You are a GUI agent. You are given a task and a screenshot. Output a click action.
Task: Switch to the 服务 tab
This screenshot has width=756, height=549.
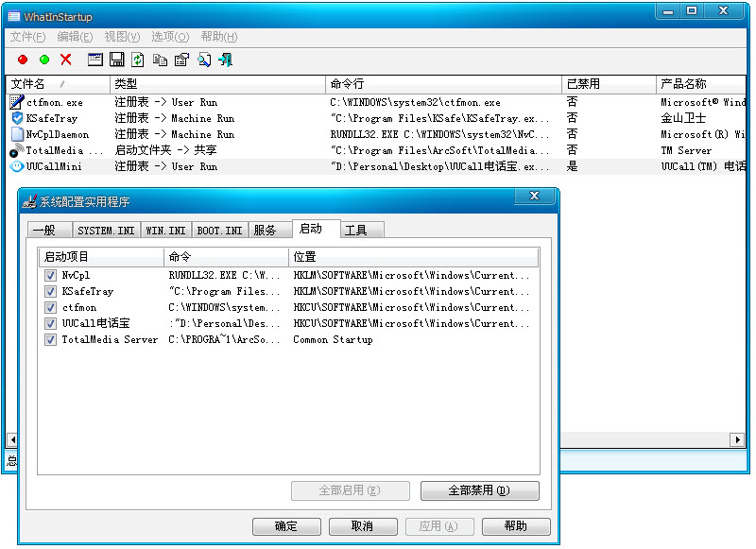click(270, 230)
